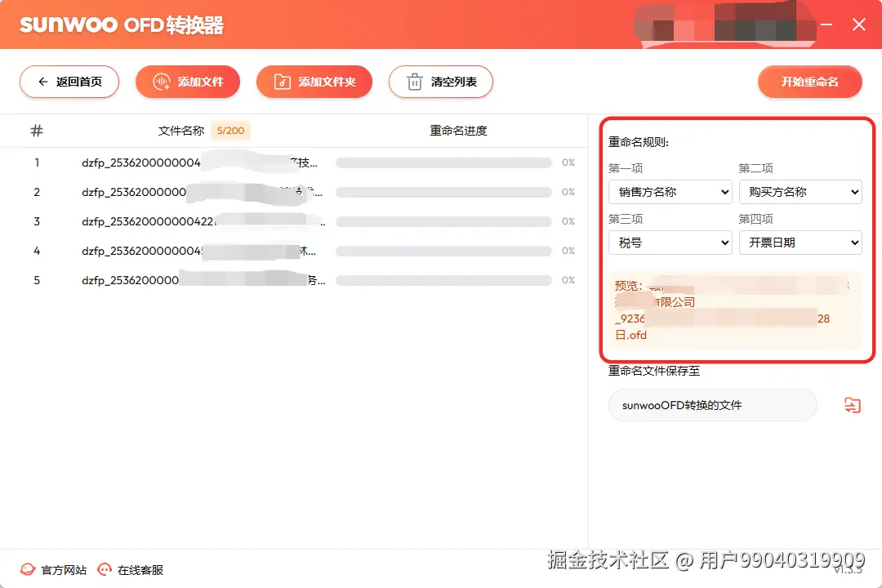The height and width of the screenshot is (588, 882).
Task: Click the change save folder icon
Action: point(852,405)
